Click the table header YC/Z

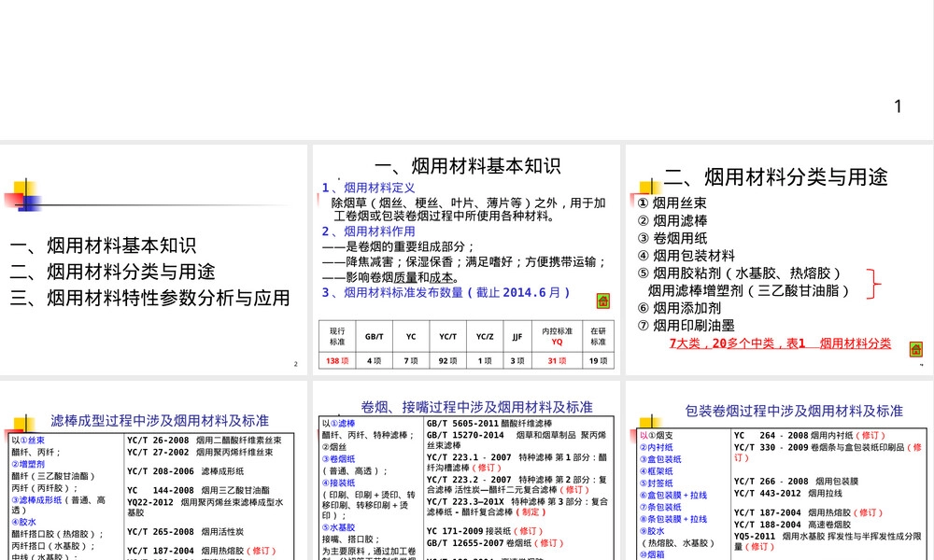(x=485, y=336)
